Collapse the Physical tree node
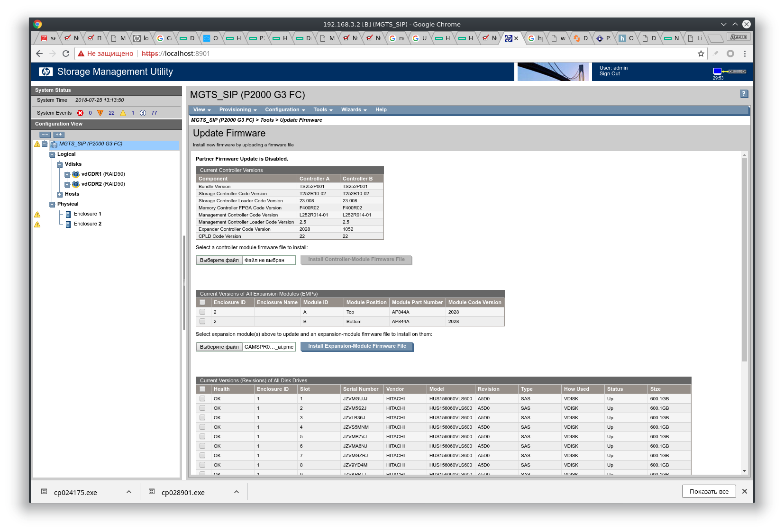The image size is (784, 532). 52,204
